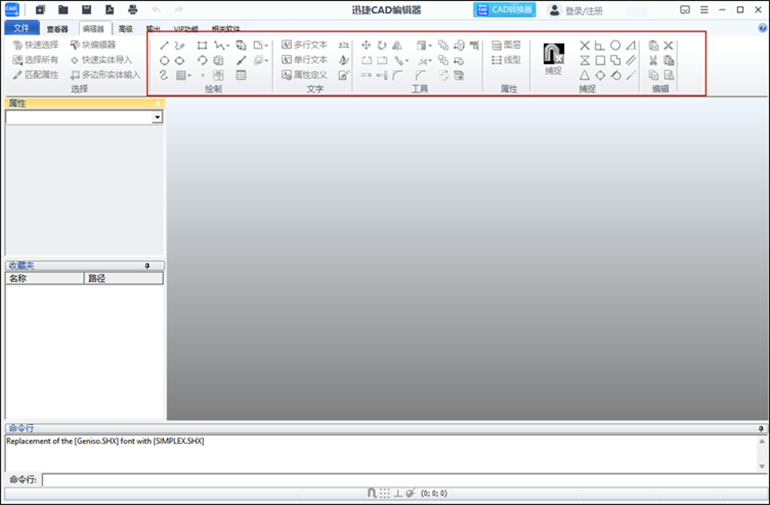This screenshot has width=770, height=505.
Task: Toggle ortho mode in status bar
Action: pyautogui.click(x=397, y=493)
